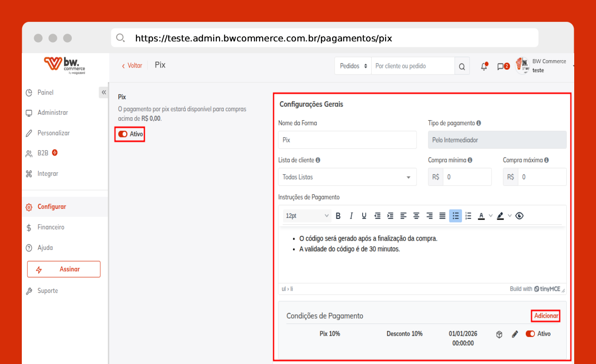Toggle Ativo switch for Pix 10% condition
Image resolution: width=596 pixels, height=364 pixels.
pyautogui.click(x=530, y=334)
